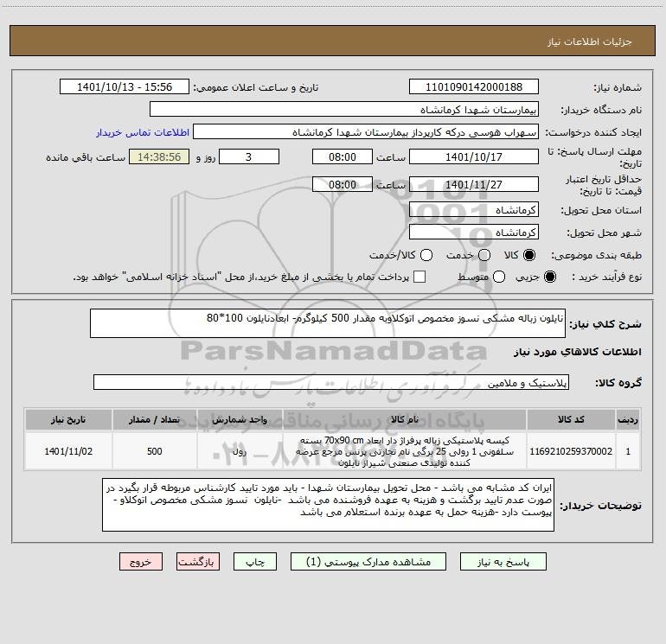Click the مشاهده مدارک پیوستی (1) button
The image size is (666, 644).
[x=368, y=562]
